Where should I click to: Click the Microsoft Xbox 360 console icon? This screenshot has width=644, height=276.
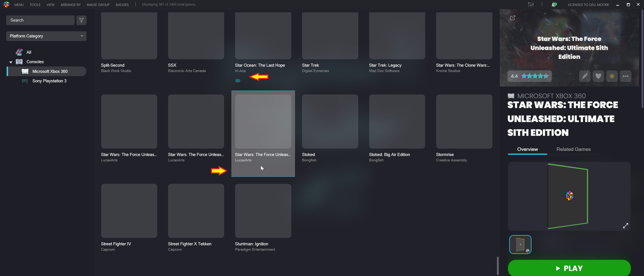tap(25, 71)
